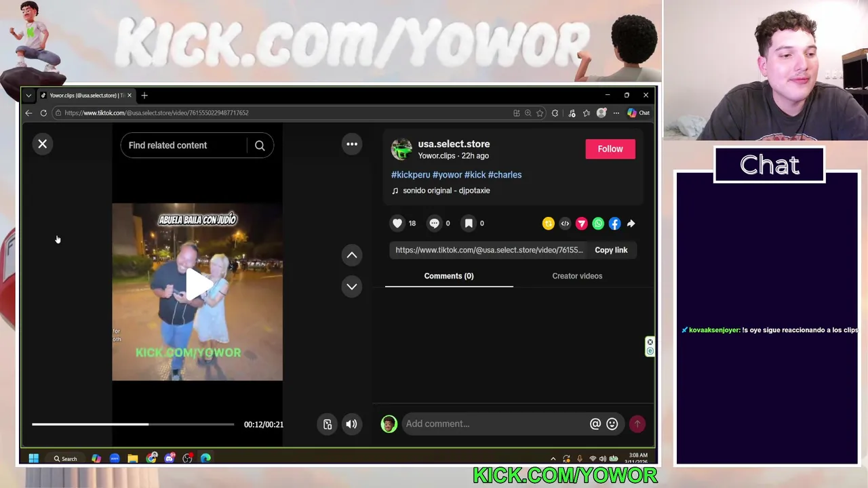
Task: Close the Yowor.clips browser tab
Action: (130, 96)
